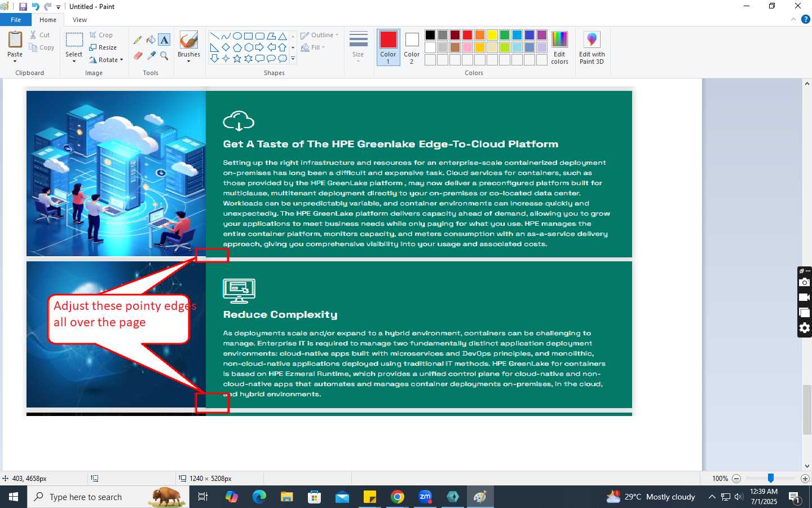Choose the Hexagon shape
This screenshot has width=812, height=508.
248,47
